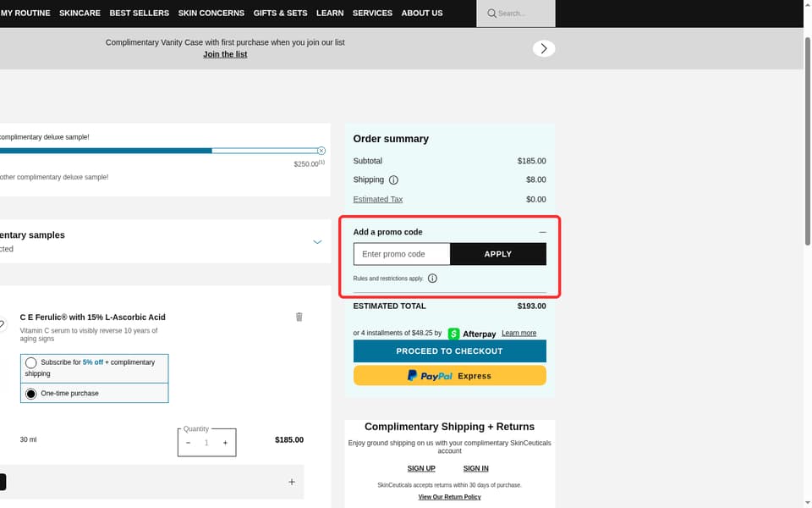812x508 pixels.
Task: Open the ABOUT US menu
Action: point(422,13)
